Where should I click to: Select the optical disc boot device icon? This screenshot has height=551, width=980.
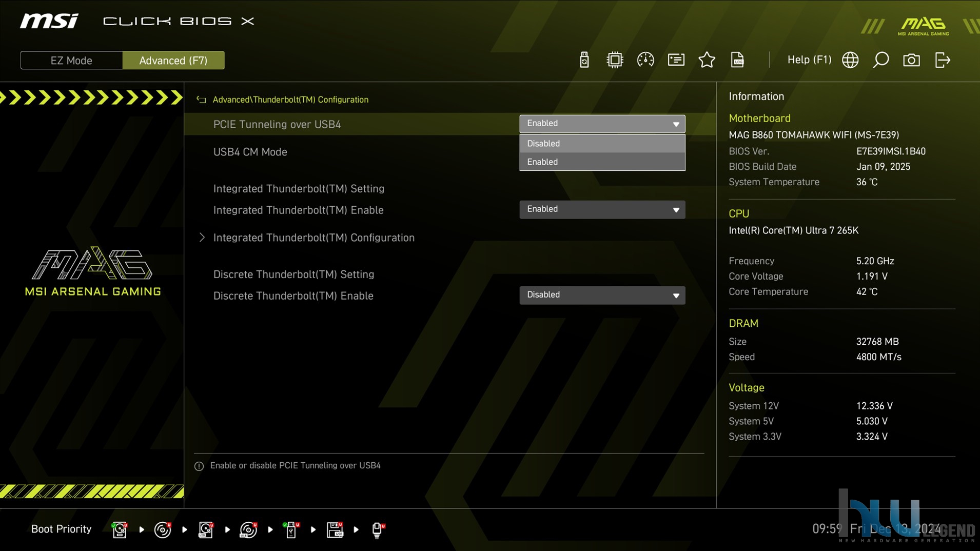point(163,529)
